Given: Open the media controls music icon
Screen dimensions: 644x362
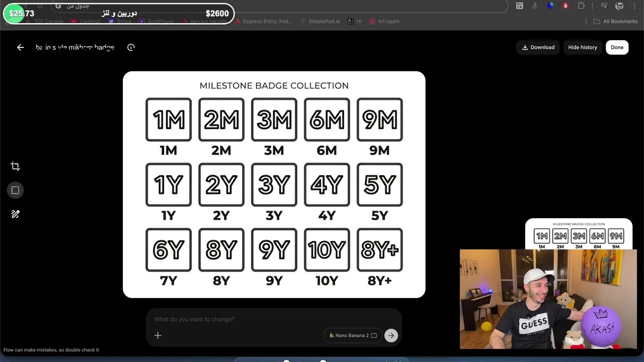Looking at the screenshot, I should [x=604, y=6].
